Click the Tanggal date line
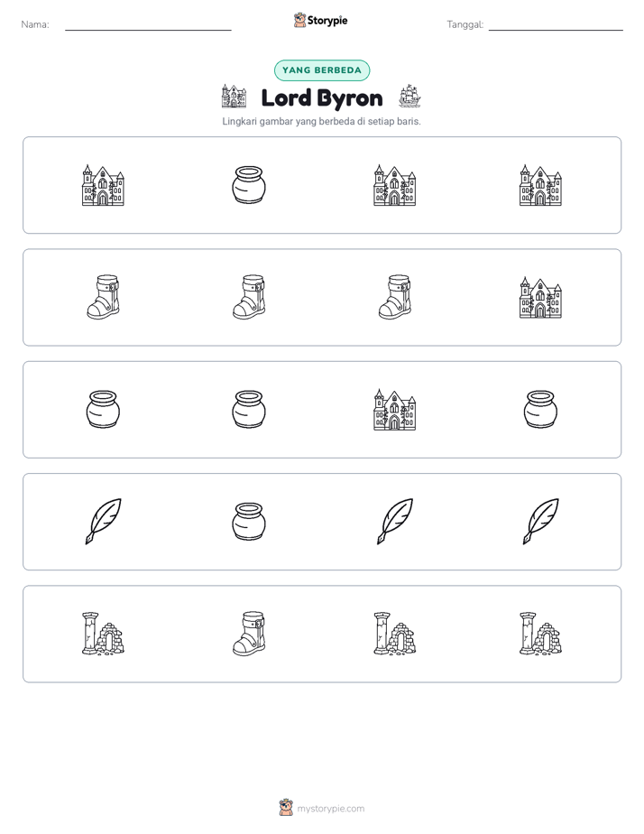The image size is (644, 834). pyautogui.click(x=556, y=25)
